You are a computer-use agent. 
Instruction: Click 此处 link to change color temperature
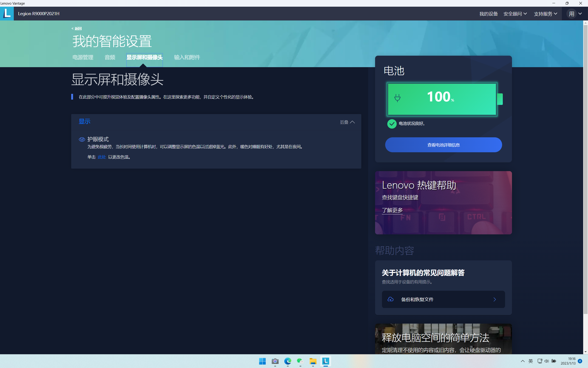102,157
